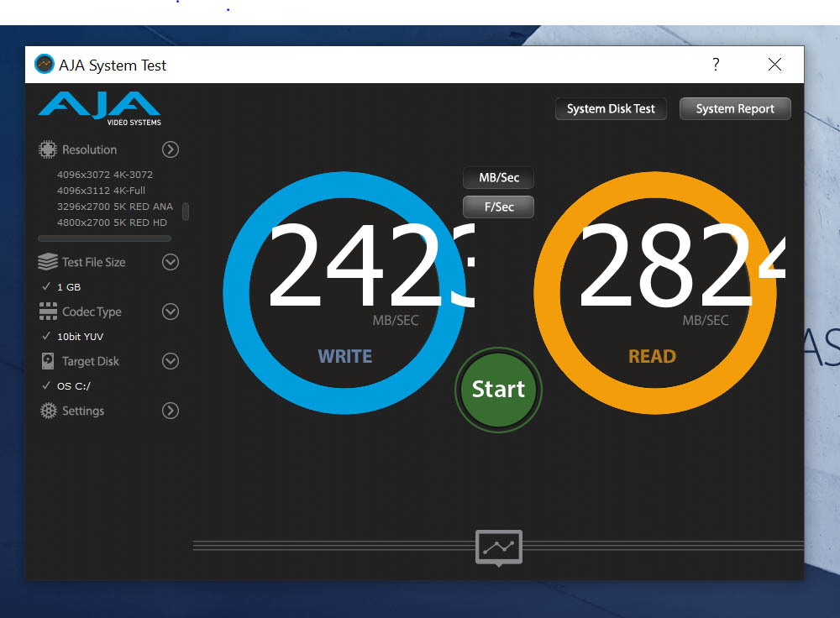Click the Codec Type label

92,312
